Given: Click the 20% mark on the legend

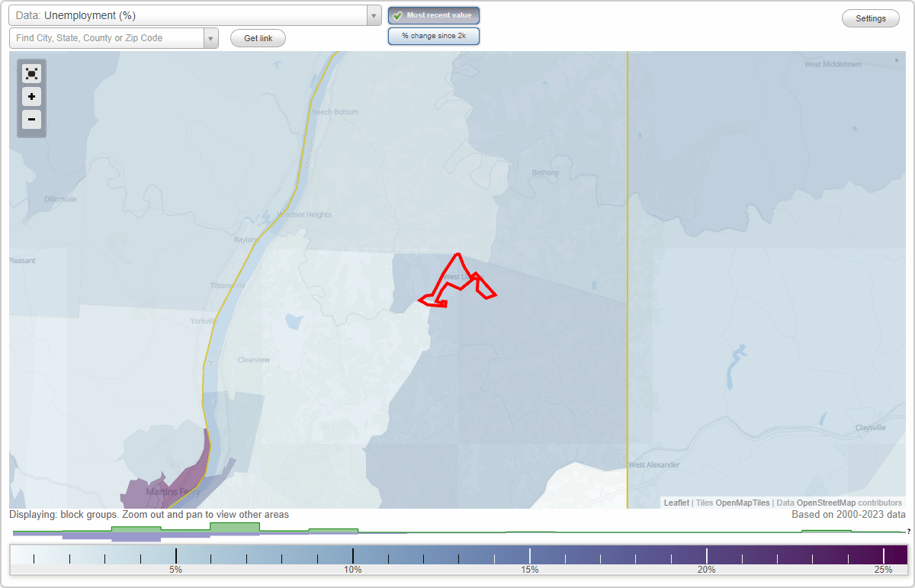Looking at the screenshot, I should tap(707, 570).
